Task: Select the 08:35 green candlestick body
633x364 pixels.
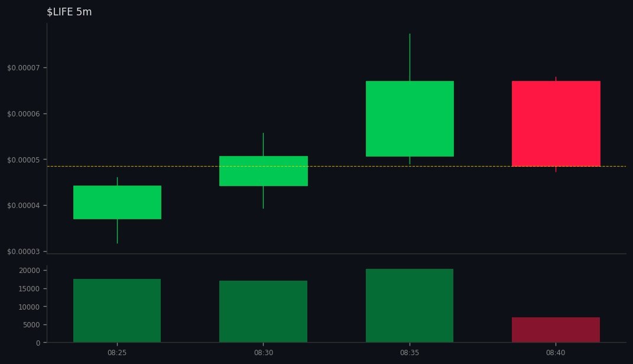Action: 410,118
